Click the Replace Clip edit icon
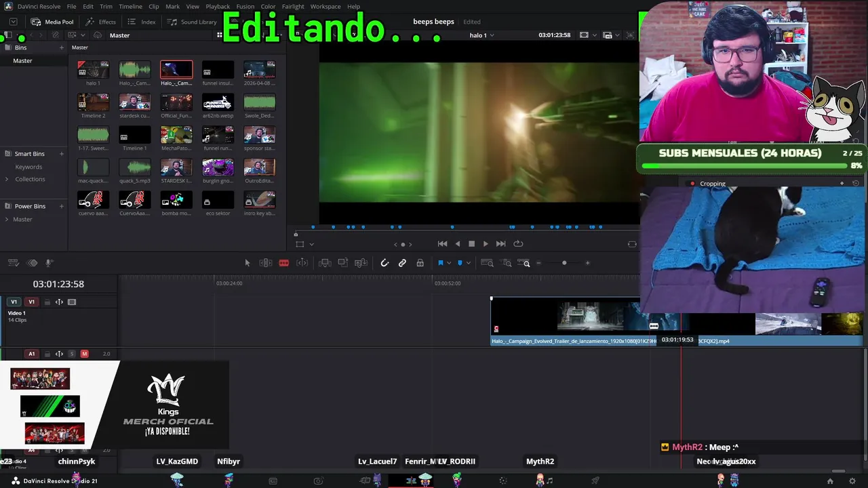 361,263
